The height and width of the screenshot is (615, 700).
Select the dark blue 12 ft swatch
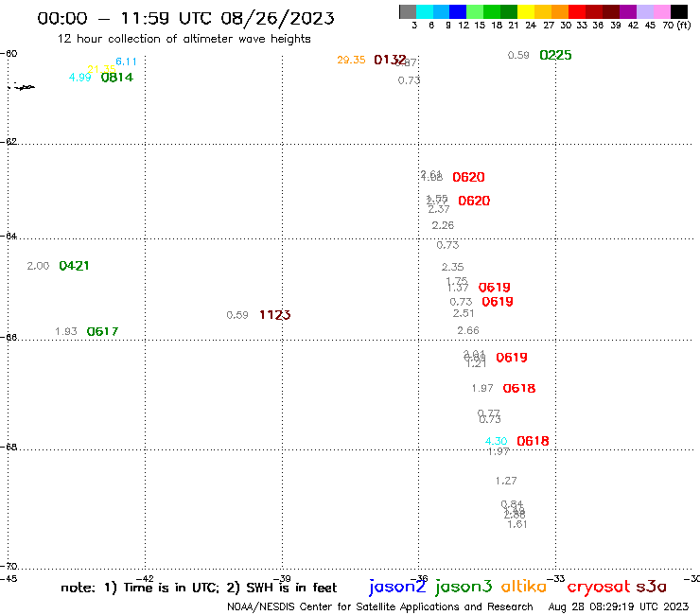coord(458,11)
